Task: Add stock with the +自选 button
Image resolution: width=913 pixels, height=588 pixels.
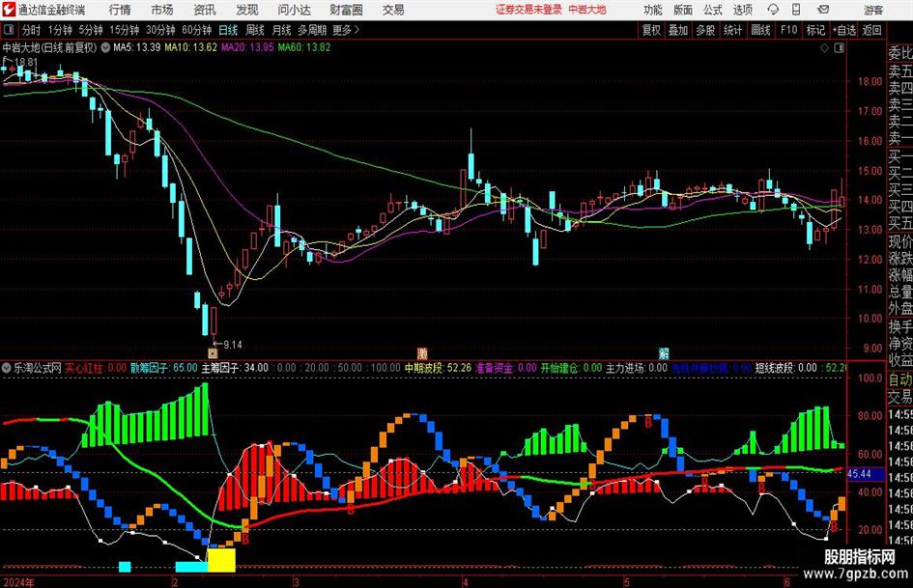Action: [844, 30]
